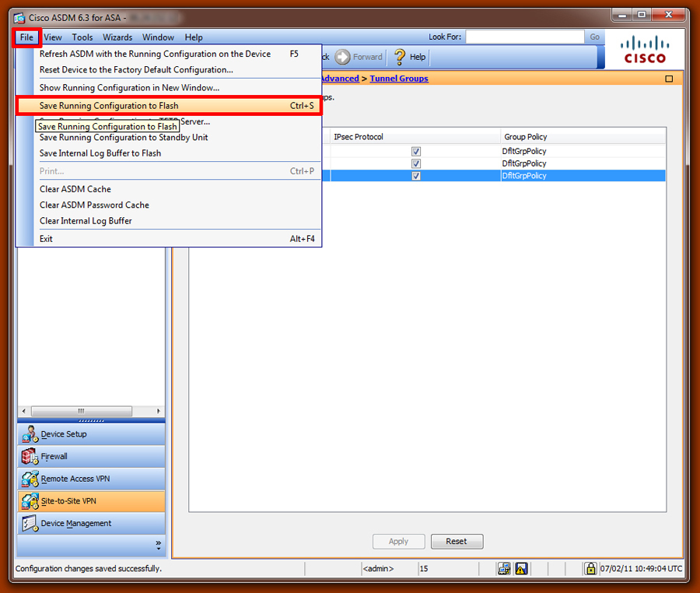Click the <admin> status bar entry

(x=378, y=569)
